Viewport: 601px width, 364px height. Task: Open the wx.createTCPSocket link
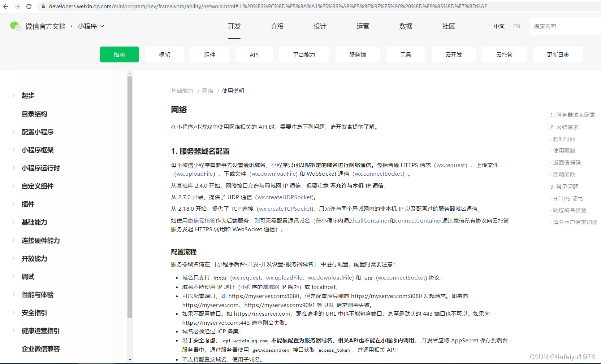pyautogui.click(x=286, y=209)
